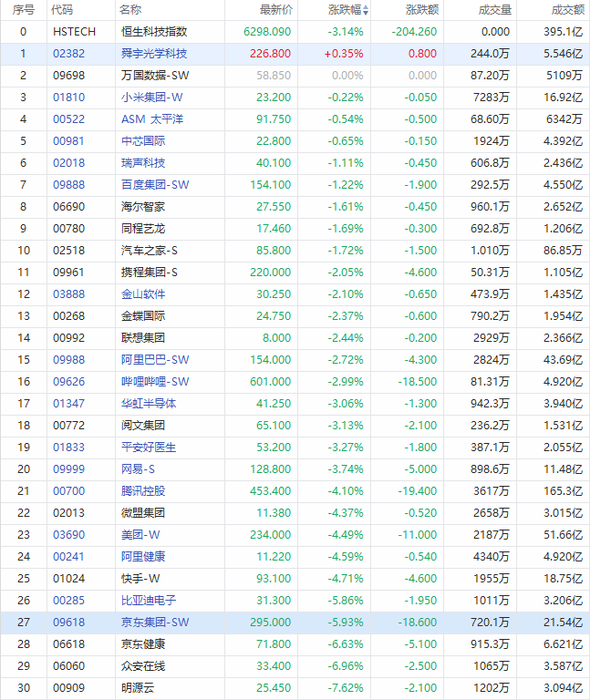The height and width of the screenshot is (700, 590).
Task: Open the 比亚迪电子 stock link
Action: click(149, 601)
